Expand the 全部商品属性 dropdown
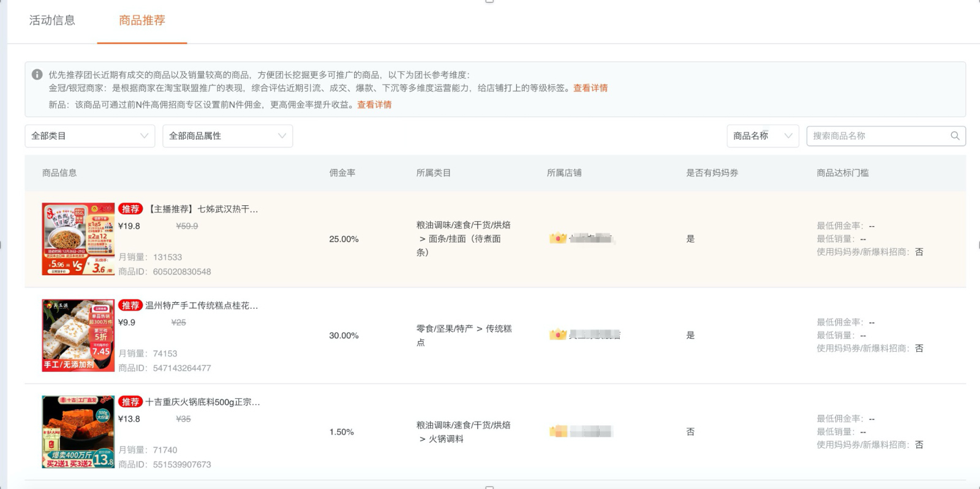The height and width of the screenshot is (489, 980). 227,136
